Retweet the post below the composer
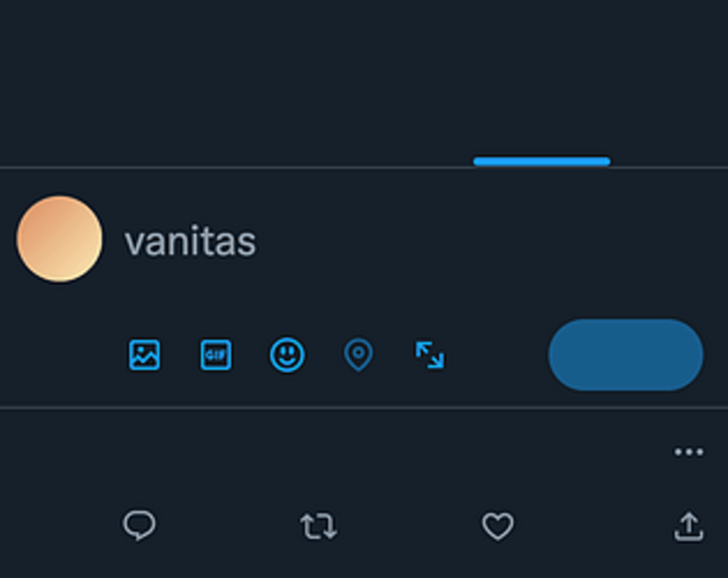Viewport: 728px width, 578px height. point(318,526)
